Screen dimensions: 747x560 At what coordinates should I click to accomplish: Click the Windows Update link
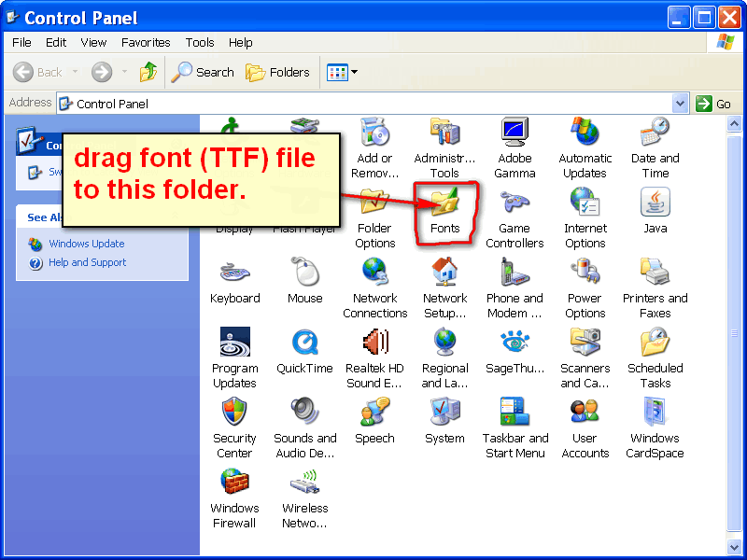pyautogui.click(x=86, y=244)
